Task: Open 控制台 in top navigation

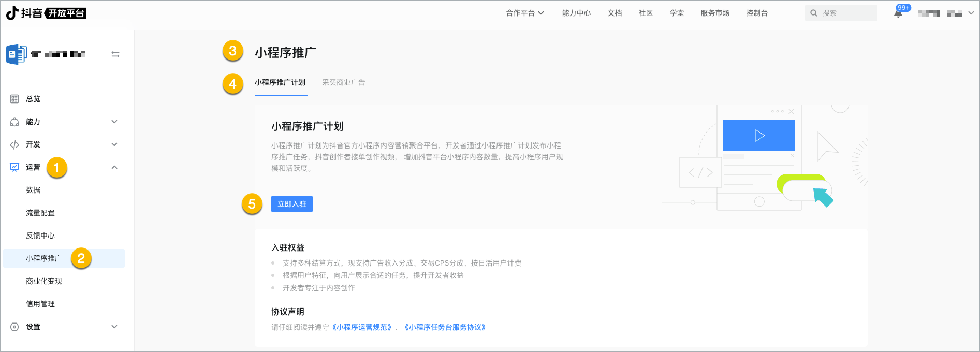Action: 757,13
